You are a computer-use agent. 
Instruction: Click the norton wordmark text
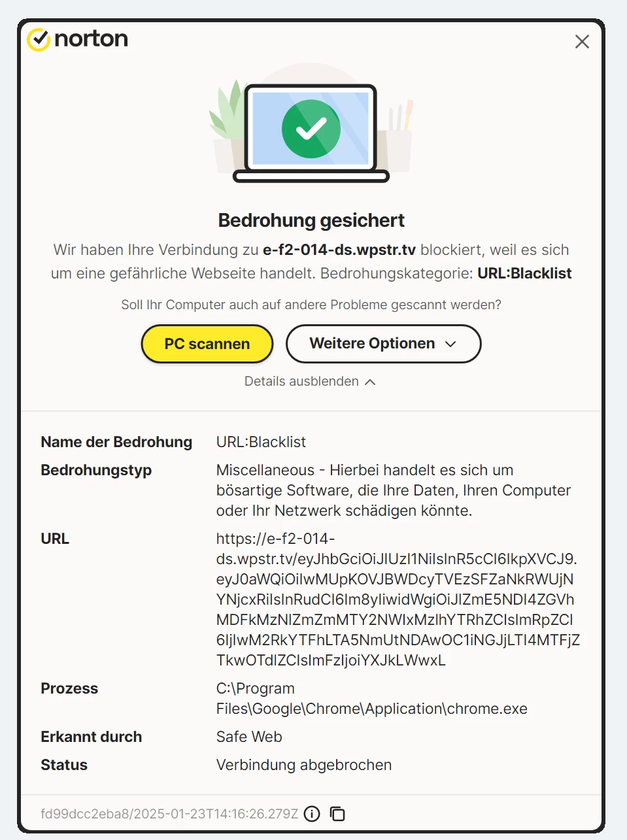(92, 39)
